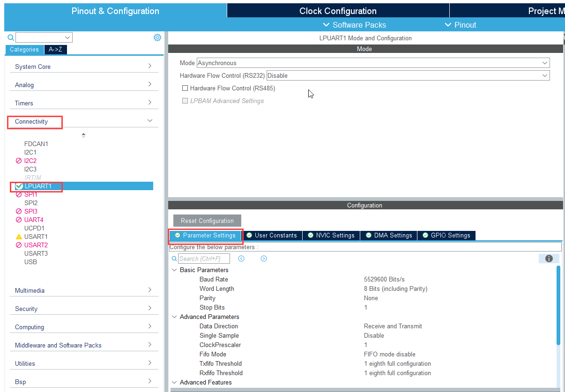
Task: Click the info icon in the Configuration panel
Action: click(549, 259)
